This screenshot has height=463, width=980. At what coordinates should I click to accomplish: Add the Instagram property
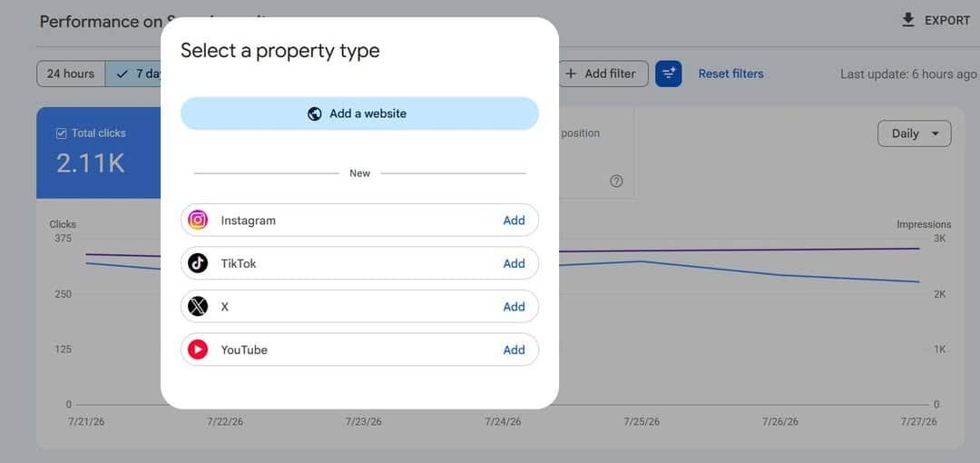tap(514, 221)
